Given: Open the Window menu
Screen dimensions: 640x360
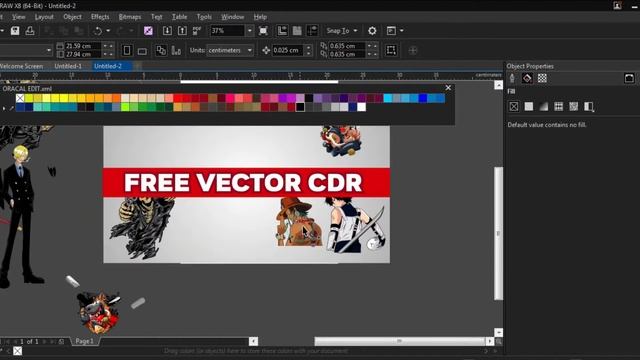Looking at the screenshot, I should coord(233,17).
